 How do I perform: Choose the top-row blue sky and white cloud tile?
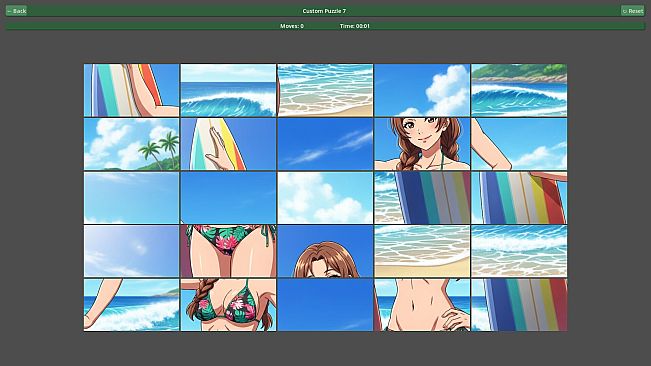click(x=422, y=90)
